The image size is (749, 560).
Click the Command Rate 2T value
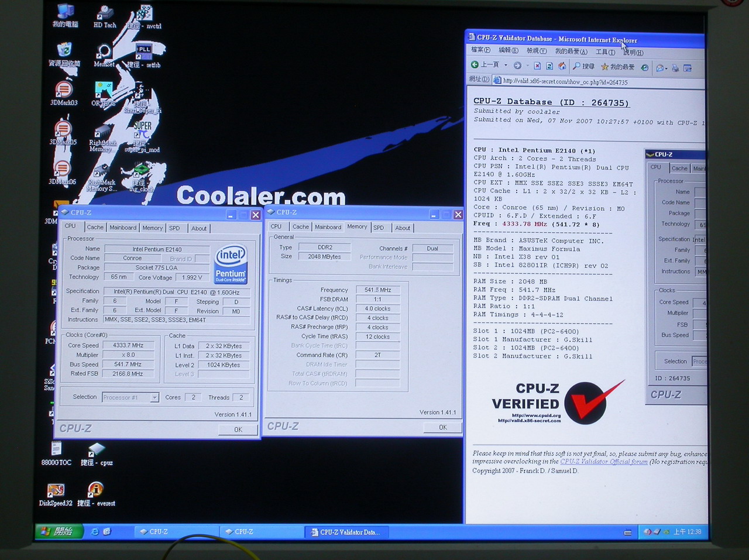click(x=377, y=355)
